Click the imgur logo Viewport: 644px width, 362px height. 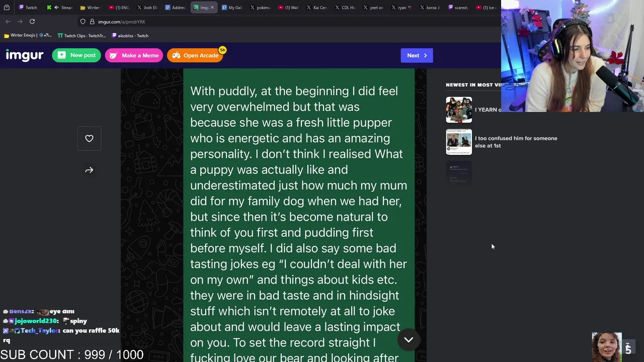(25, 55)
